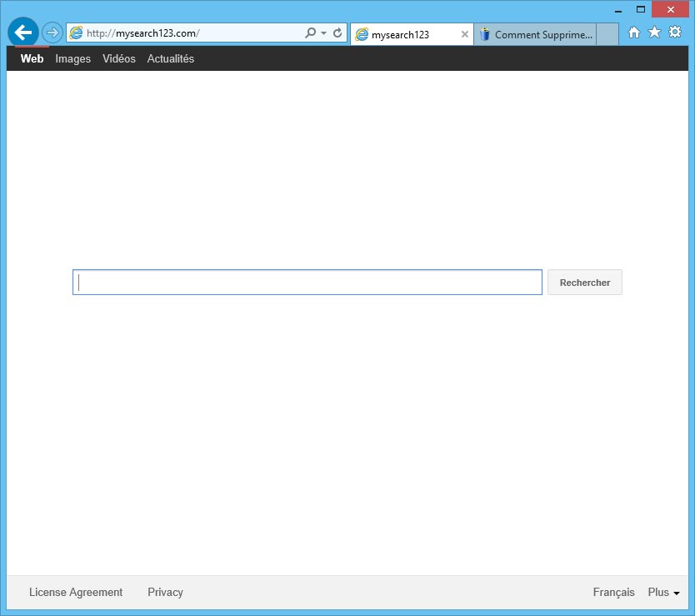This screenshot has height=616, width=695.
Task: Click the Rechercher button
Action: [585, 282]
